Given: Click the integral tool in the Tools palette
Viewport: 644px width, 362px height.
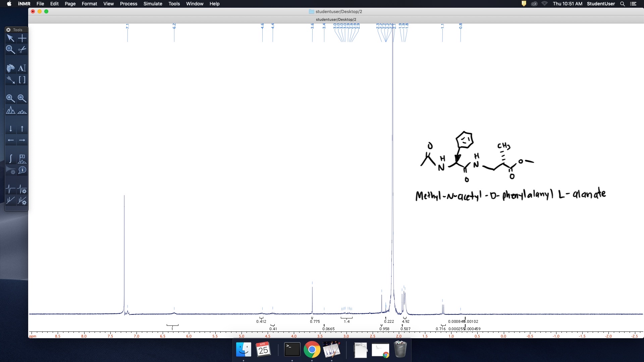Looking at the screenshot, I should [11, 159].
